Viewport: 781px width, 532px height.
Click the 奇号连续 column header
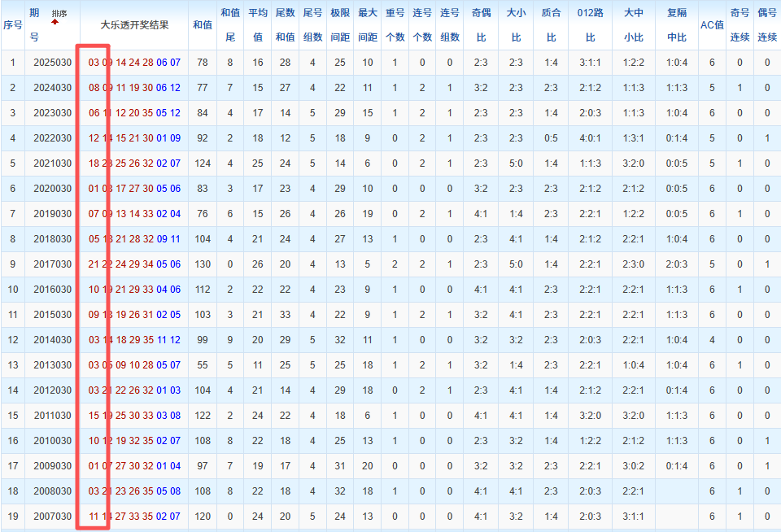[x=740, y=25]
